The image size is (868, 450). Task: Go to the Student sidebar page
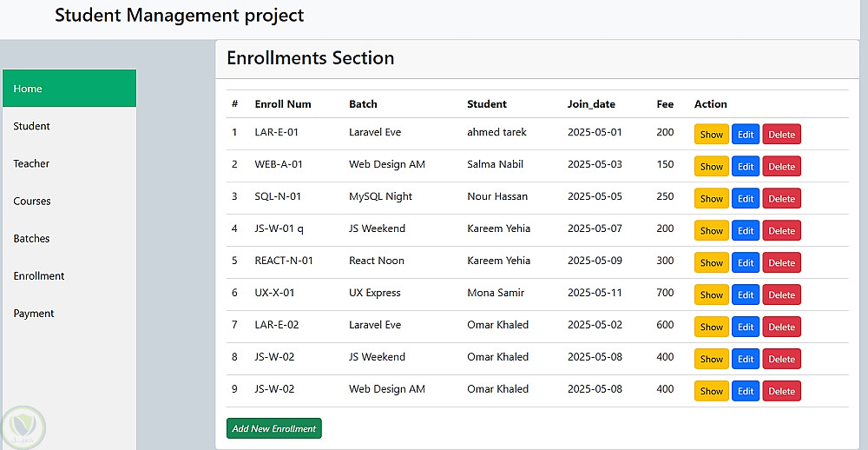[x=32, y=126]
